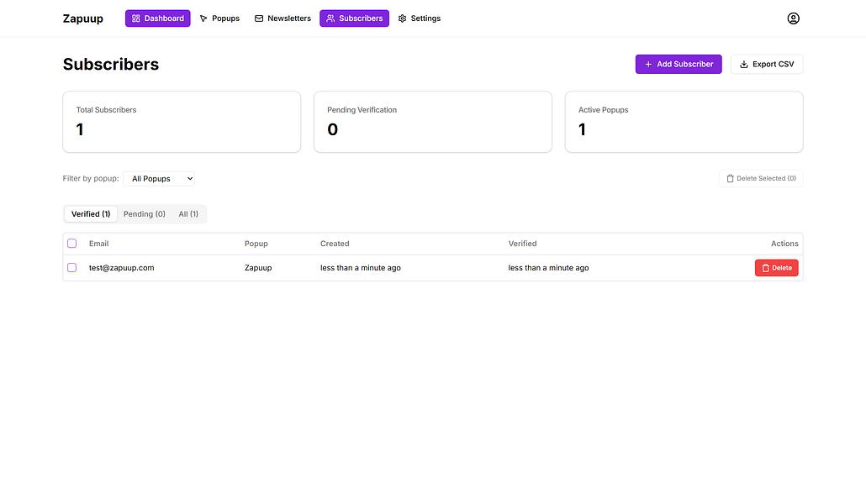866x504 pixels.
Task: Click Delete Selected (0) button
Action: (761, 178)
